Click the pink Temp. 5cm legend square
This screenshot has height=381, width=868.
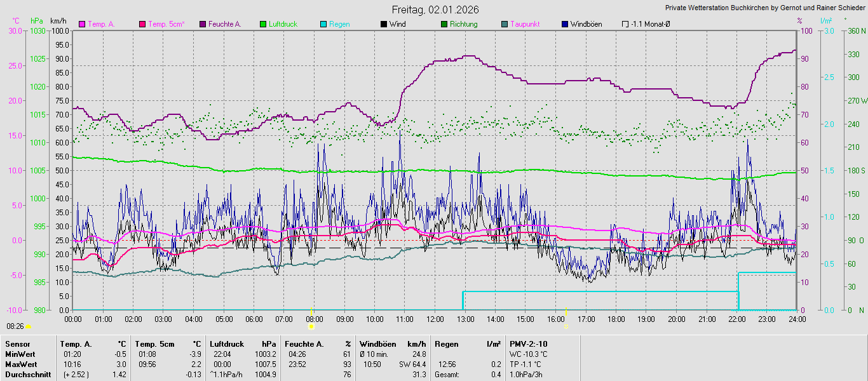click(x=142, y=24)
